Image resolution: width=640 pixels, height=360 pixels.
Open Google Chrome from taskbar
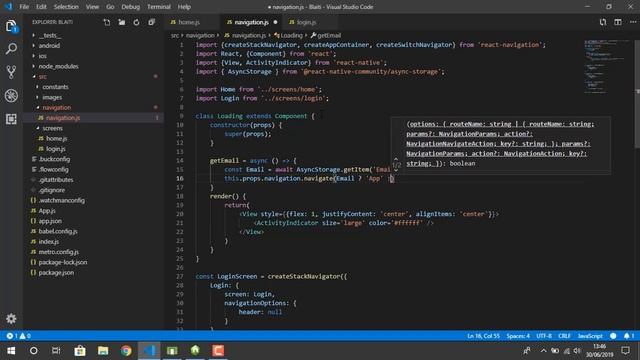click(x=126, y=351)
